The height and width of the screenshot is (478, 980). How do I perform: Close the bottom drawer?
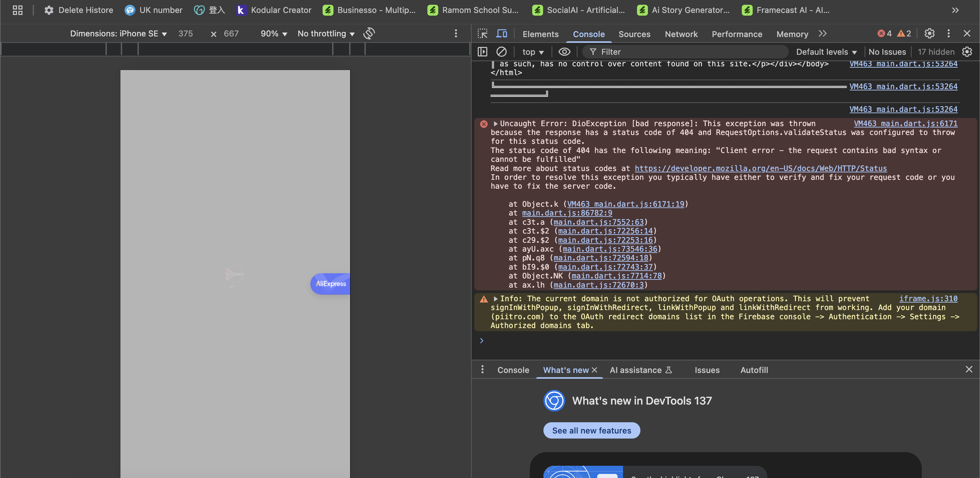click(968, 369)
